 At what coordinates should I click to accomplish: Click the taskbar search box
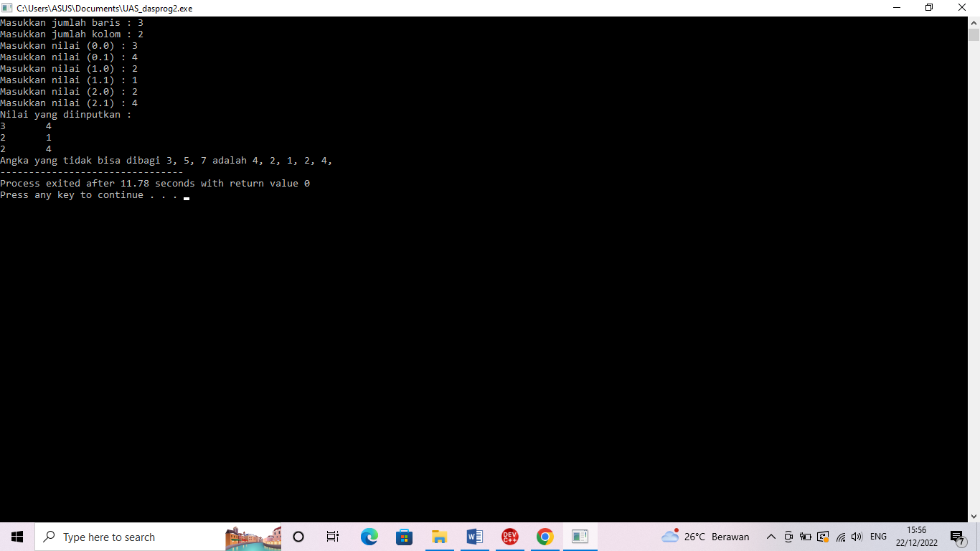pos(158,537)
